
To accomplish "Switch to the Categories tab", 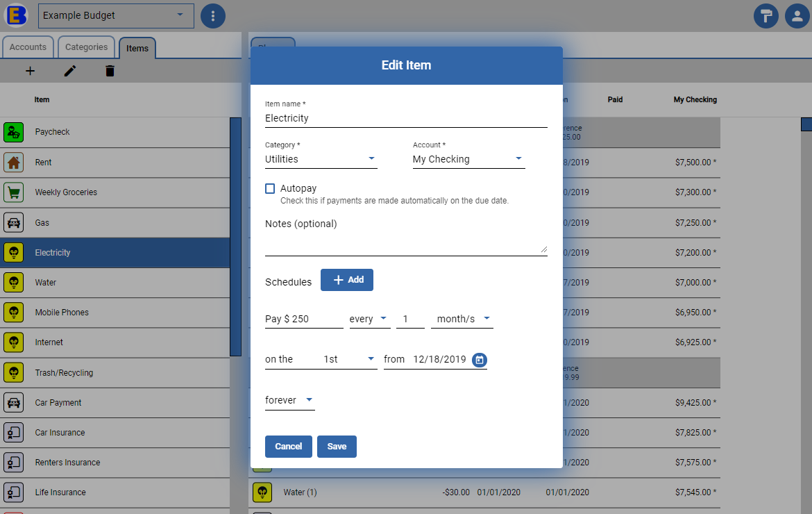I will click(87, 47).
